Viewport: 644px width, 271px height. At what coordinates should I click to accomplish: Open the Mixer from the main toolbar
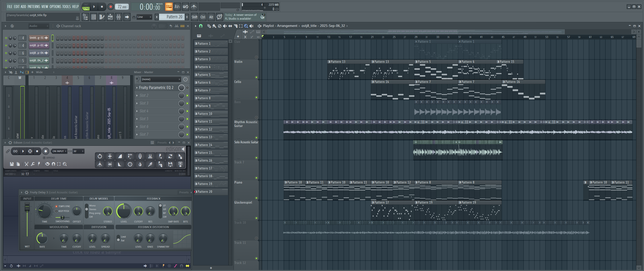(x=118, y=17)
